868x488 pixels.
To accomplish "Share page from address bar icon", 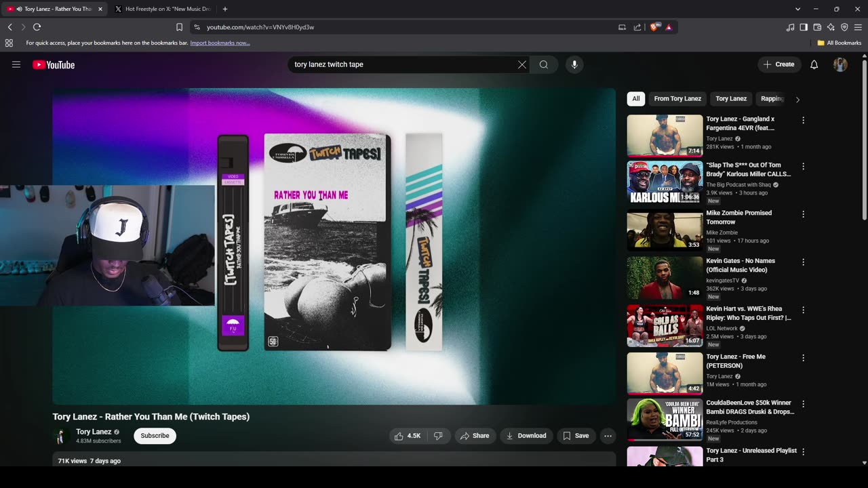I will [637, 27].
